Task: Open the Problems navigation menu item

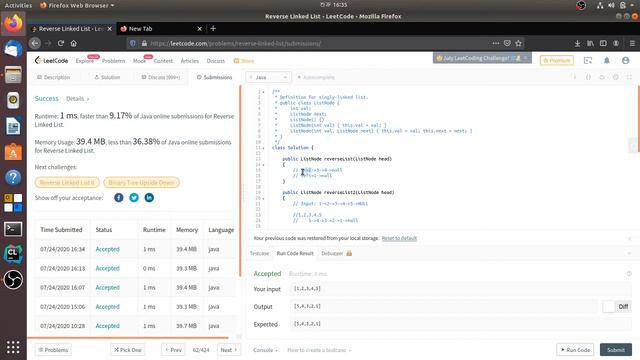Action: tap(113, 60)
